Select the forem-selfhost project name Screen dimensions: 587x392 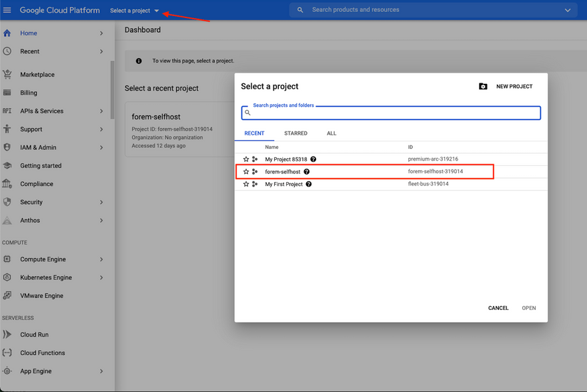point(283,172)
